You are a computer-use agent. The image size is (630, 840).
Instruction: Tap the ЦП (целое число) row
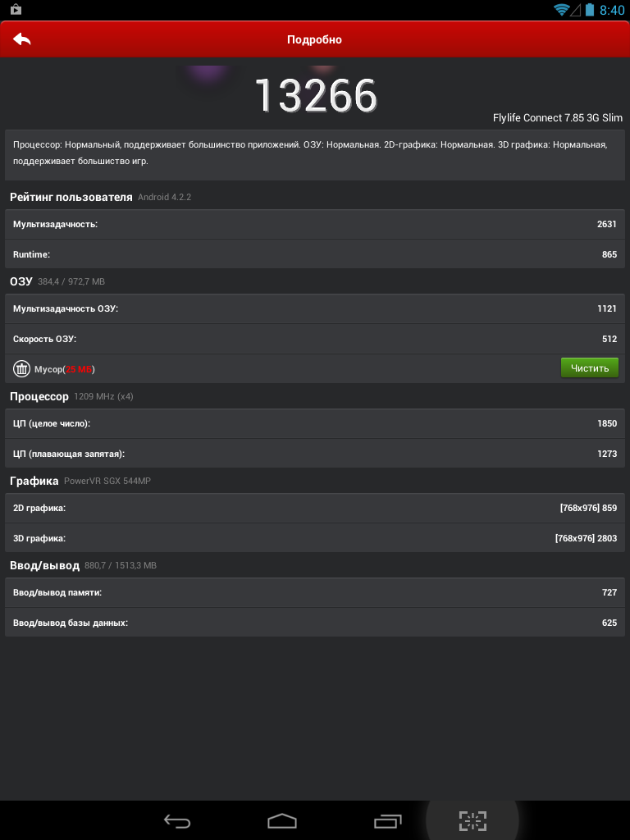pos(315,423)
